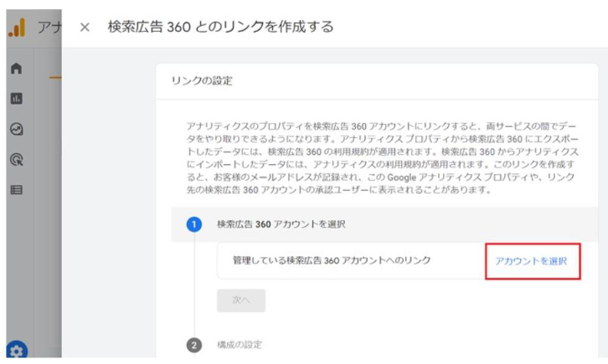Open the Configure table icon
Image resolution: width=608 pixels, height=364 pixels.
click(16, 189)
